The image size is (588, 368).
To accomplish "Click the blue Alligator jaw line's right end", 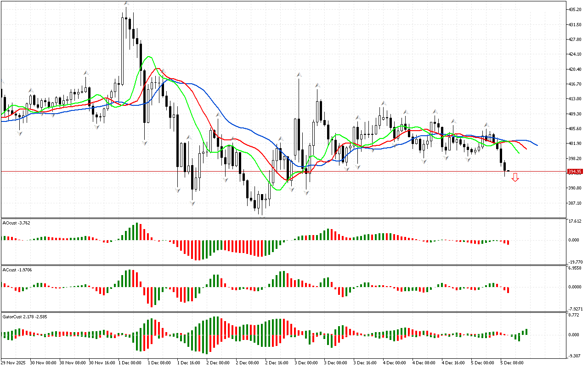I will pos(537,145).
